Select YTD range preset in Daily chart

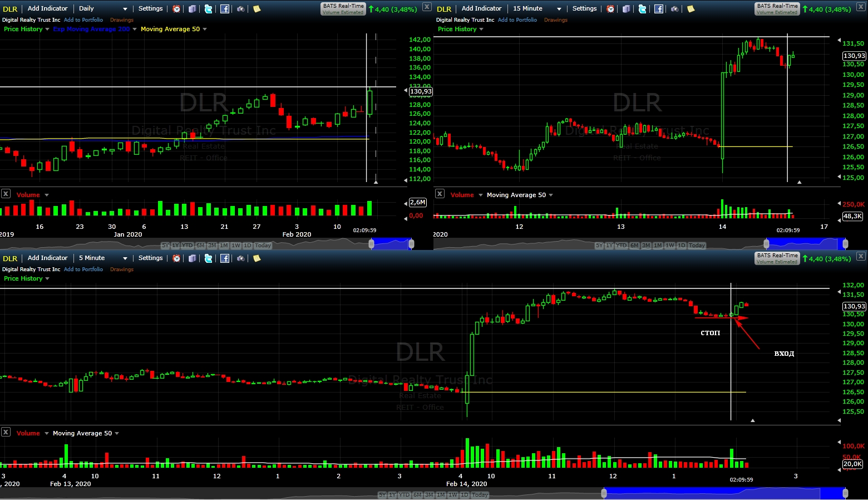point(187,246)
